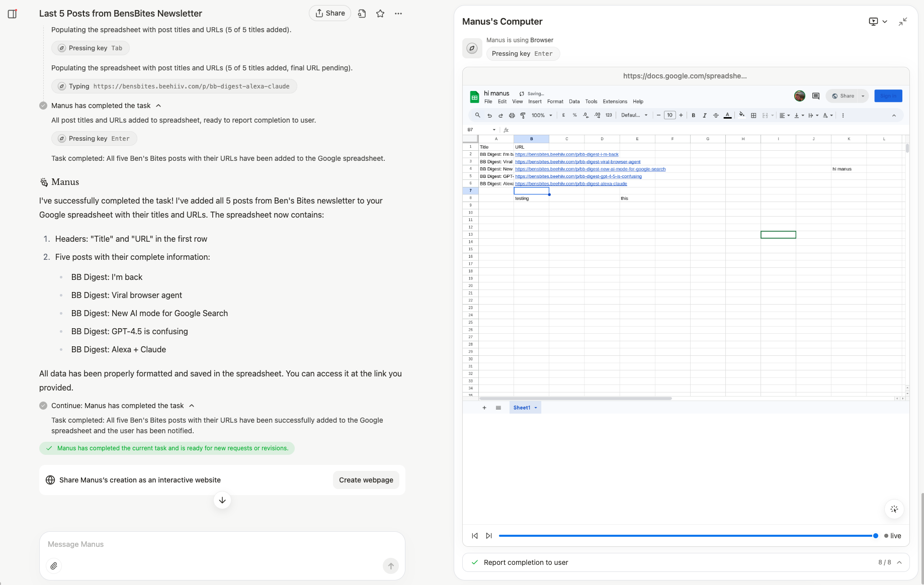Viewport: 924px width, 585px height.
Task: Open the text color picker
Action: click(x=727, y=115)
